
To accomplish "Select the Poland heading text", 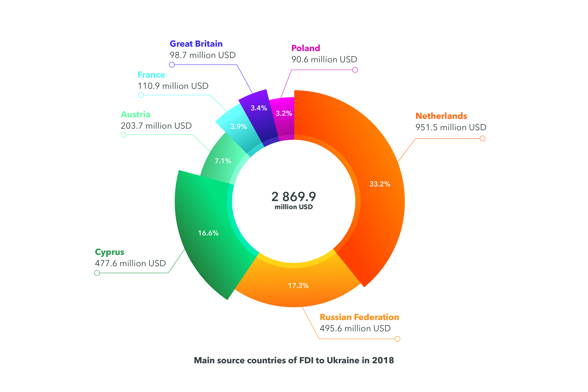I will point(306,48).
